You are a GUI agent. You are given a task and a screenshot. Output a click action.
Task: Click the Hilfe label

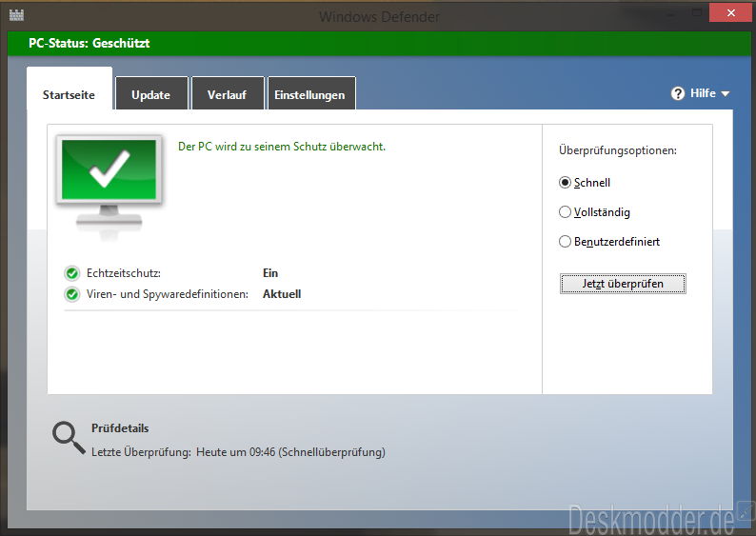[x=703, y=93]
